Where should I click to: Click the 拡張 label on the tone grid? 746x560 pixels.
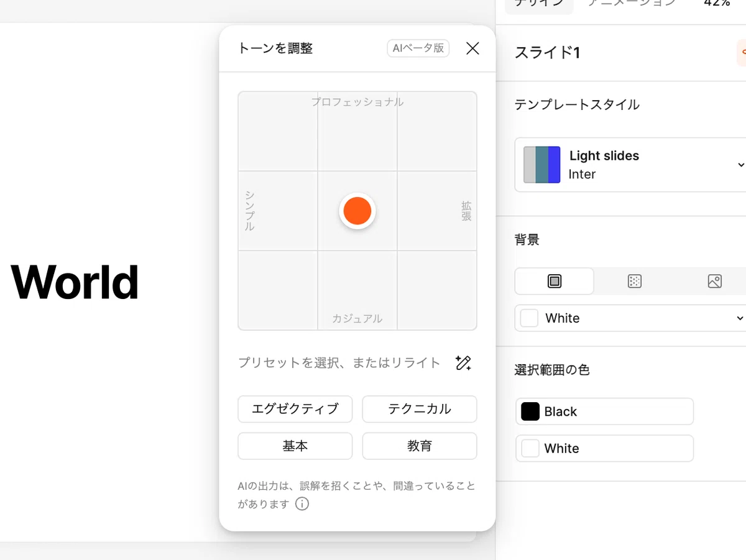click(x=466, y=211)
